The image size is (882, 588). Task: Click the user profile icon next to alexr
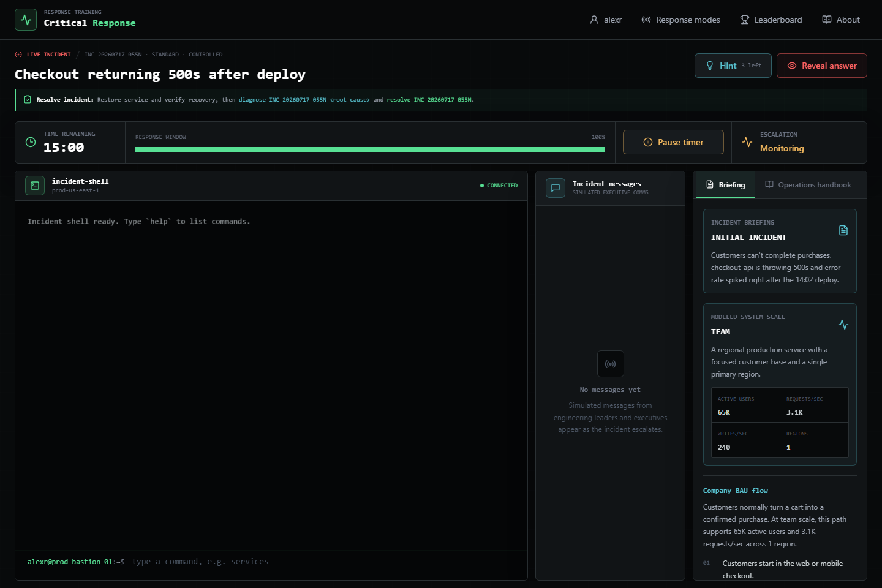coord(594,20)
